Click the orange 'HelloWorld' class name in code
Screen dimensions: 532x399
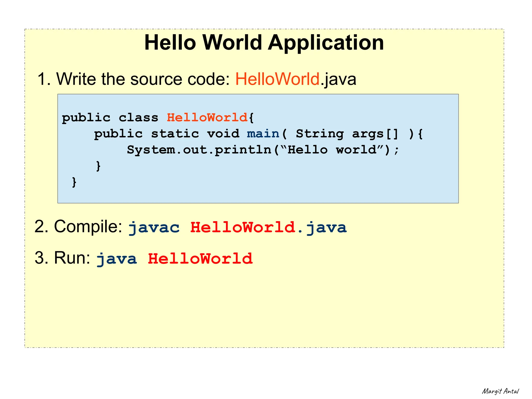click(x=207, y=118)
